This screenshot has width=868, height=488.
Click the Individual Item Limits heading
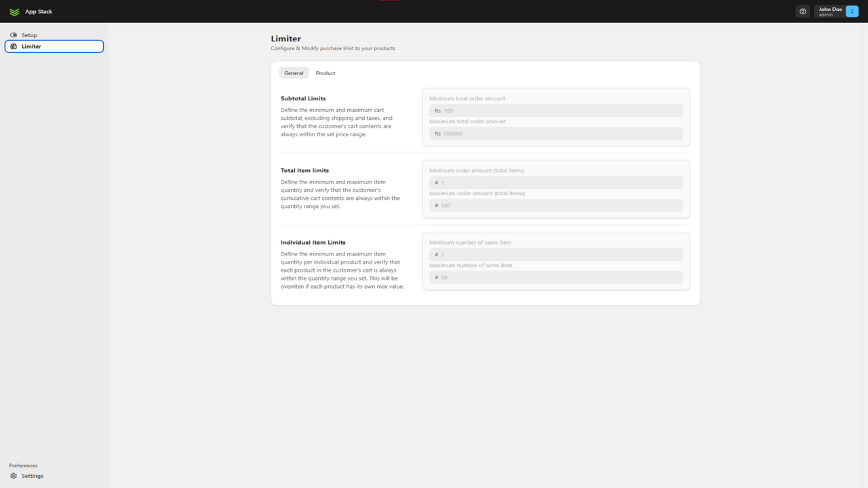(x=313, y=243)
